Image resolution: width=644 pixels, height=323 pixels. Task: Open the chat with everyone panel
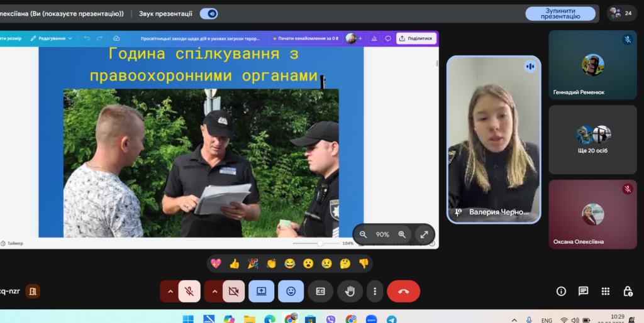[x=583, y=291]
